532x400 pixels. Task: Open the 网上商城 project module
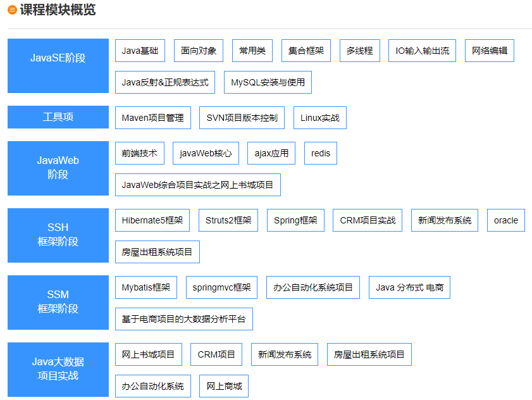pos(223,386)
